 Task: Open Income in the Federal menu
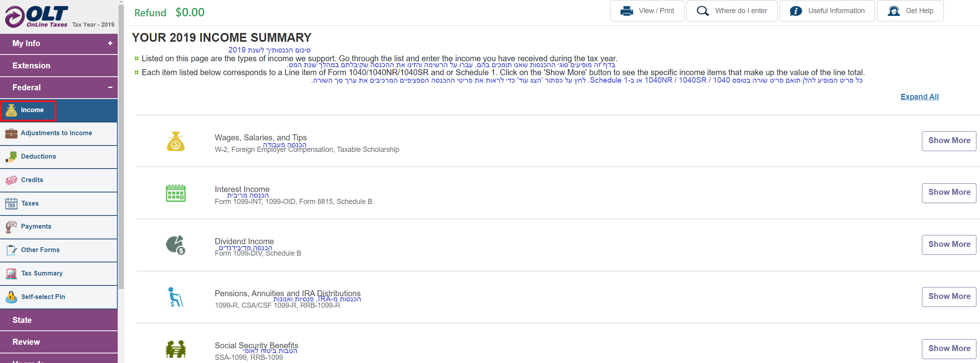[59, 110]
